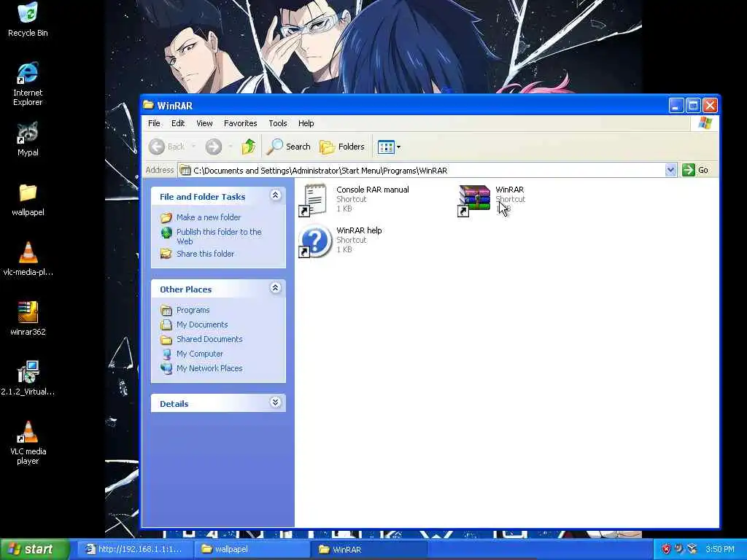
Task: Collapse the File and Folder Tasks panel
Action: tap(275, 195)
